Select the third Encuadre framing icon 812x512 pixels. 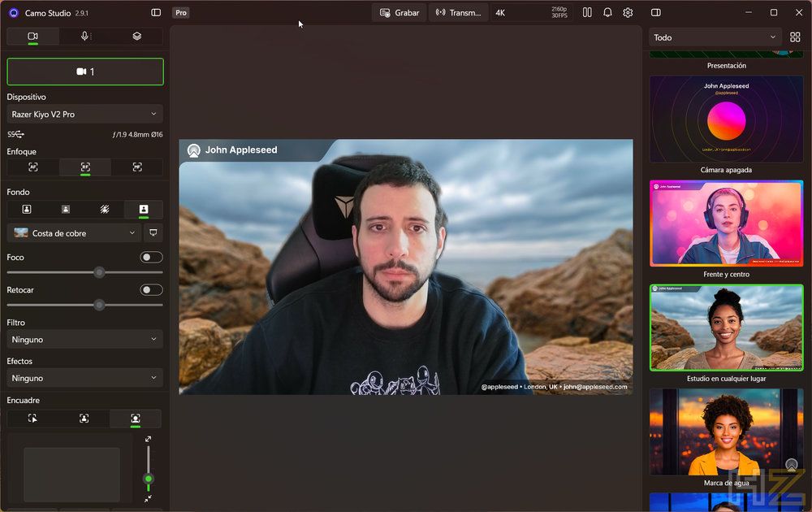[x=136, y=419]
